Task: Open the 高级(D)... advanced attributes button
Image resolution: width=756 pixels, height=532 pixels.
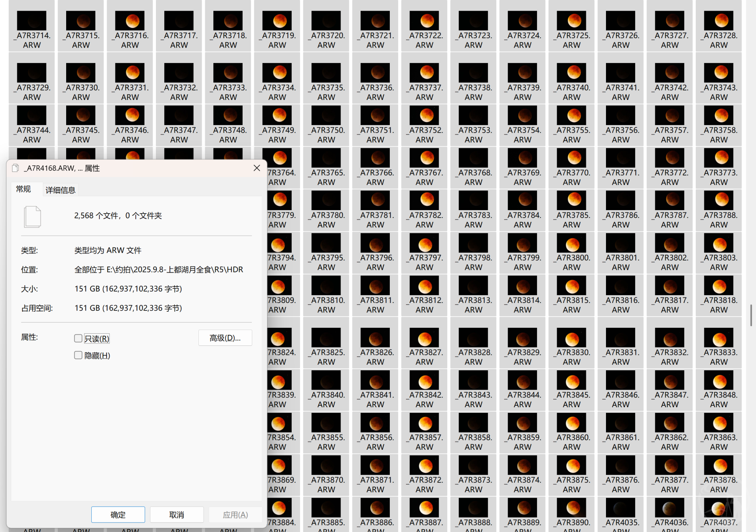Action: click(x=225, y=338)
